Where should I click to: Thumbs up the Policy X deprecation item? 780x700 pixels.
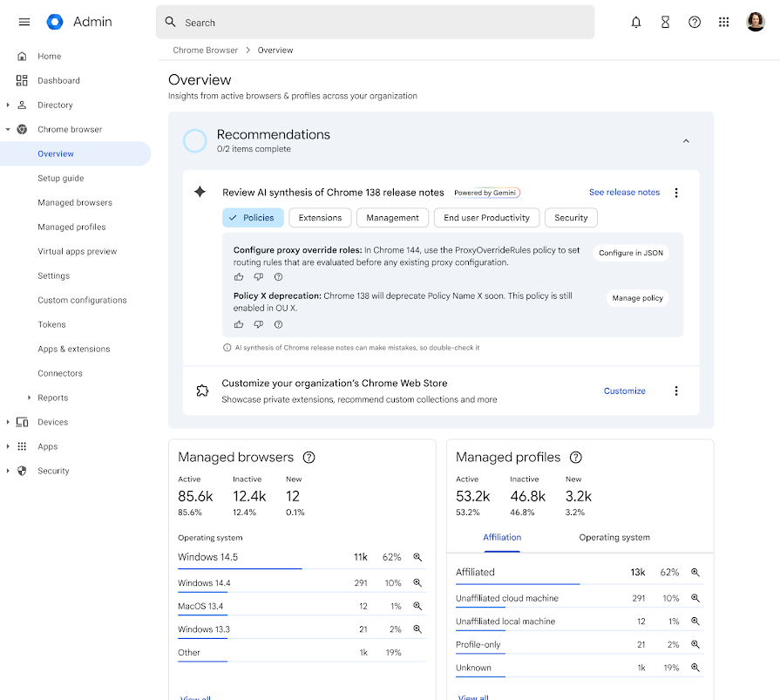(239, 324)
